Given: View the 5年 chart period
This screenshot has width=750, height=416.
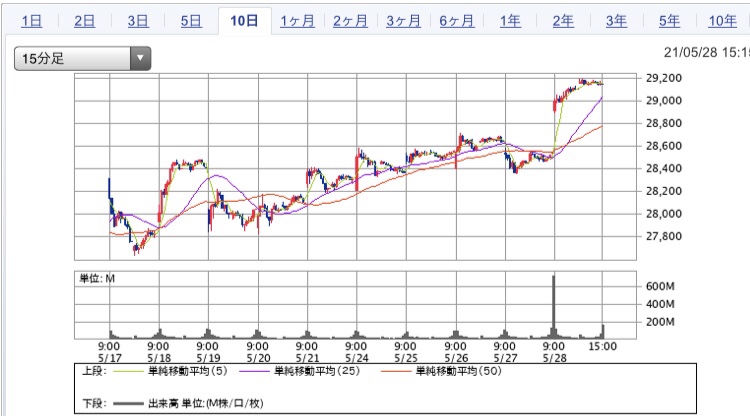Looking at the screenshot, I should (669, 21).
